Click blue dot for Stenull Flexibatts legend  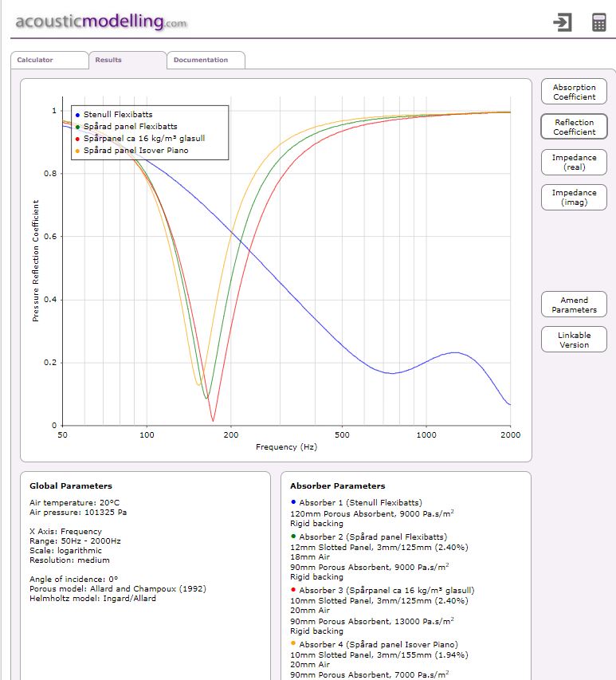coord(77,115)
